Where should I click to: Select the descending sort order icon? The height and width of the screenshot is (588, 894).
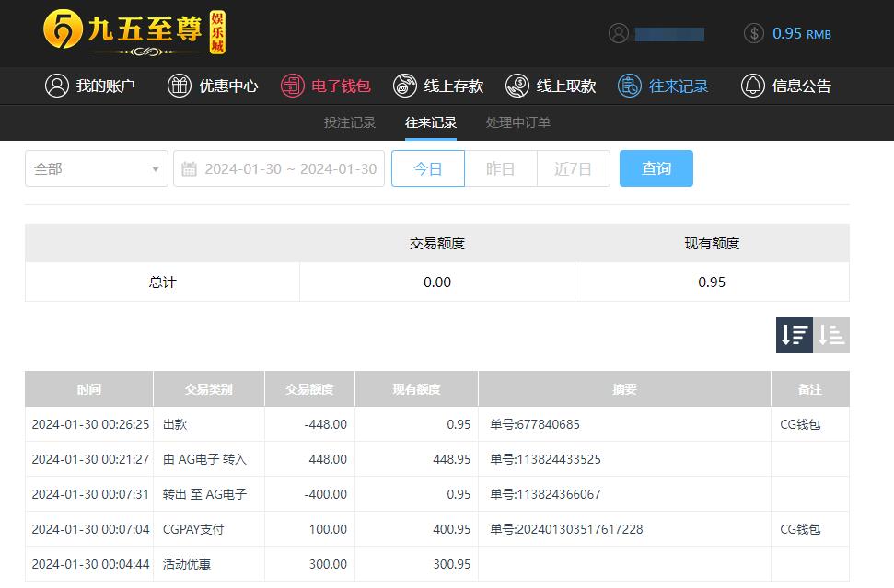pos(795,335)
